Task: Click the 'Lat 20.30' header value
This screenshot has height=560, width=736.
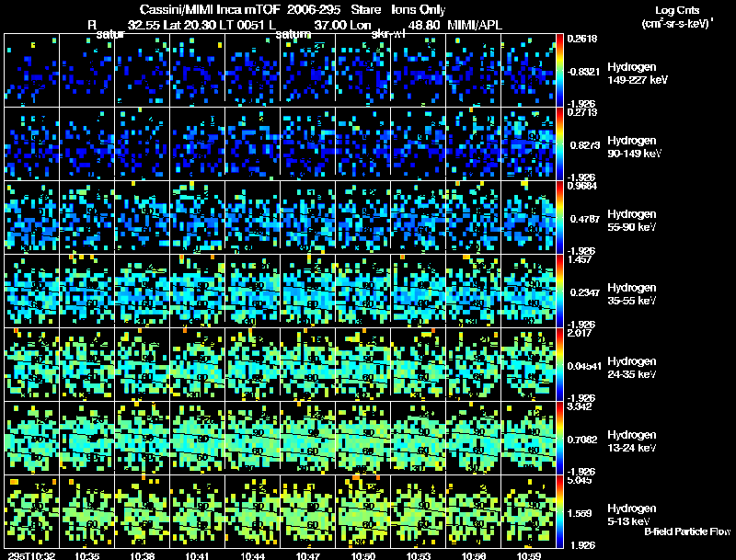Action: [x=190, y=25]
